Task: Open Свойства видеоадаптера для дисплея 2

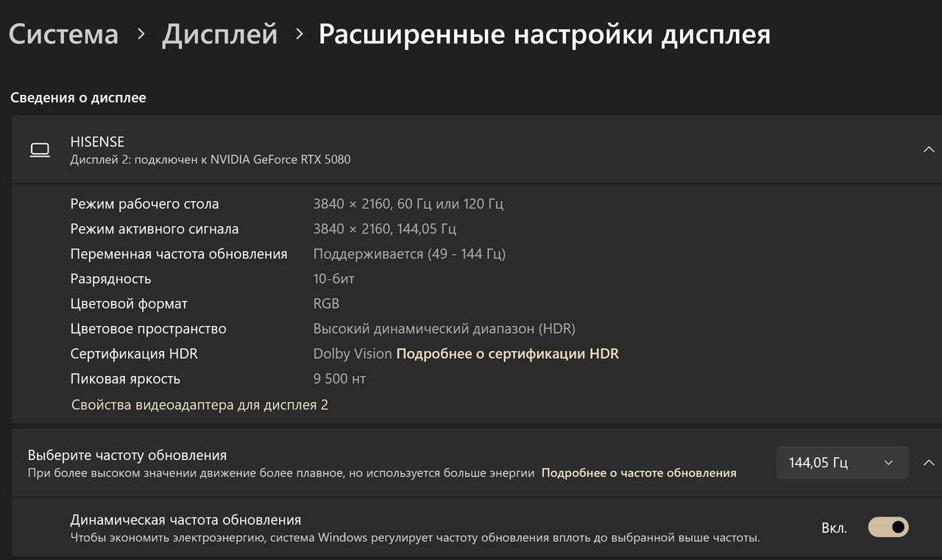Action: [199, 404]
